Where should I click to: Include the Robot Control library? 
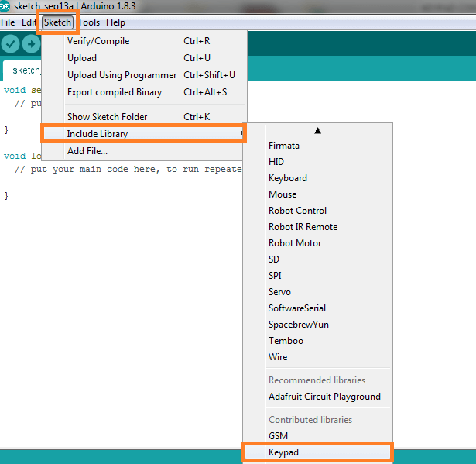pos(317,211)
